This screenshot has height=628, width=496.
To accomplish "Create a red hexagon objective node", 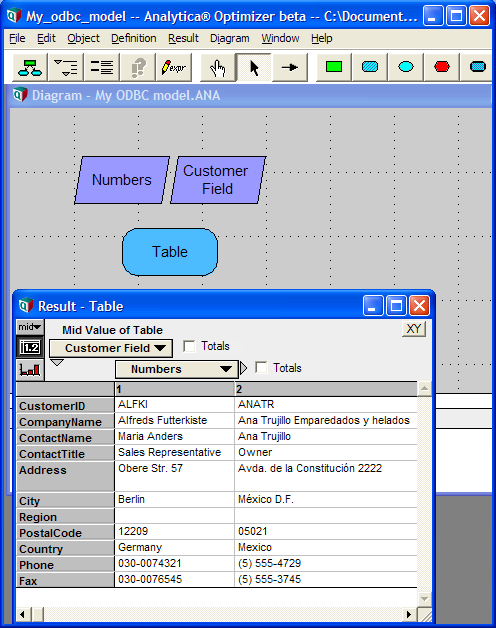I will tap(442, 67).
